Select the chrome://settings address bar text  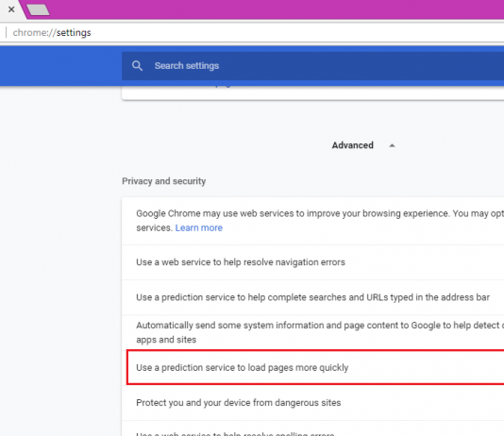point(52,33)
